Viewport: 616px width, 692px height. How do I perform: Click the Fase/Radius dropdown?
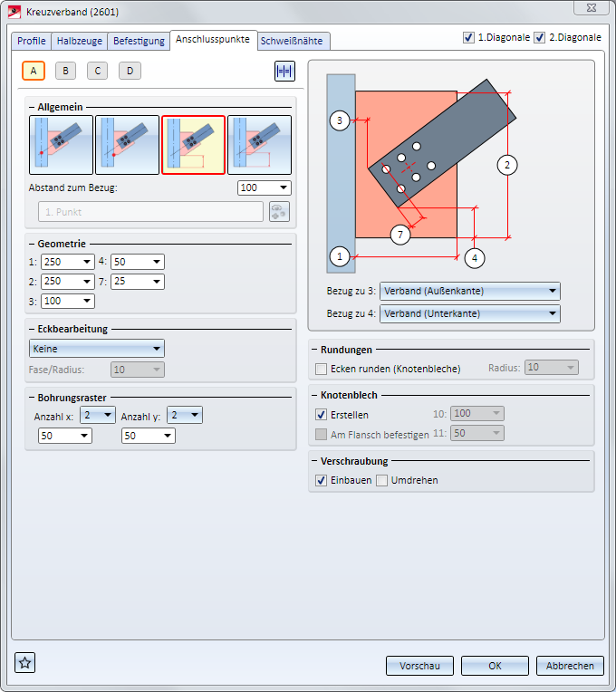coord(138,370)
